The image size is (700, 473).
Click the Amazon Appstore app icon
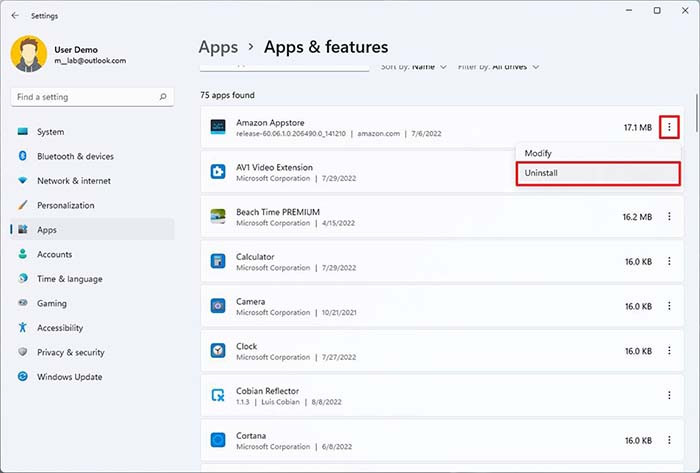[218, 127]
